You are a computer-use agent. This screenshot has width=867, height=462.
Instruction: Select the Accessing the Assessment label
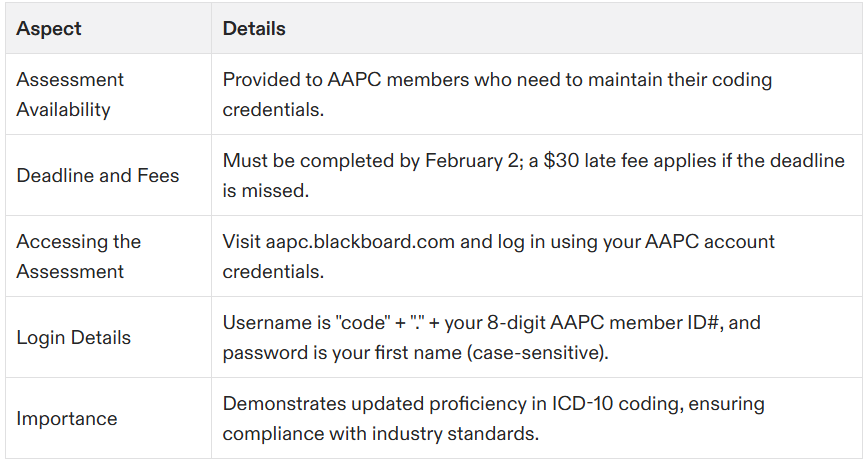coord(79,256)
